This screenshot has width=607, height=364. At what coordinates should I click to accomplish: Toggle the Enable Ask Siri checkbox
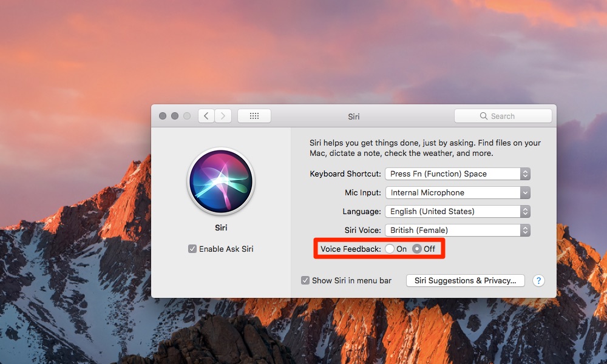click(x=192, y=249)
